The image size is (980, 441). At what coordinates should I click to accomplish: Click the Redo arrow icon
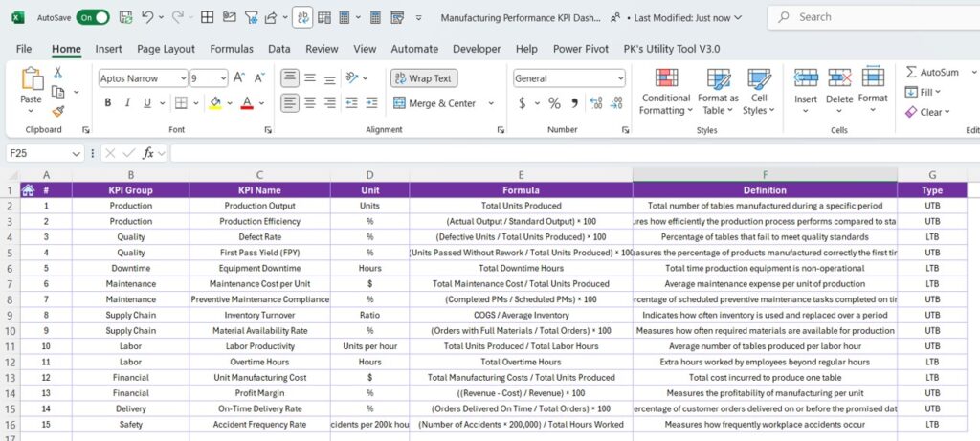(177, 17)
